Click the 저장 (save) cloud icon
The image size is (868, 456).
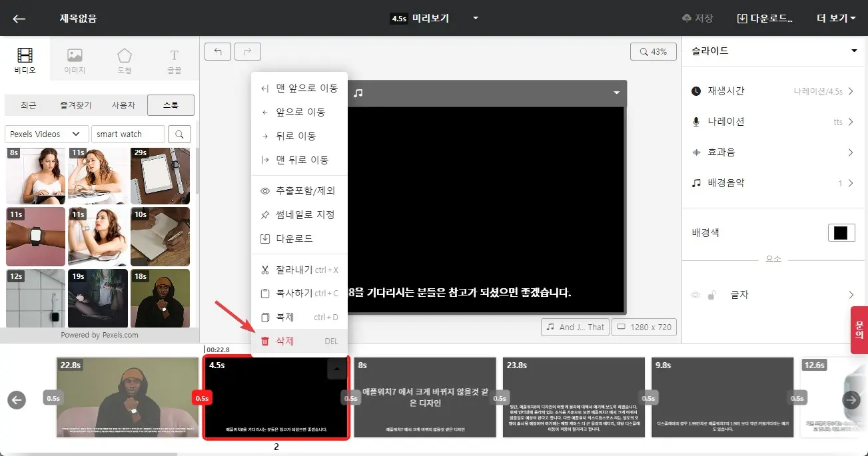[x=688, y=18]
